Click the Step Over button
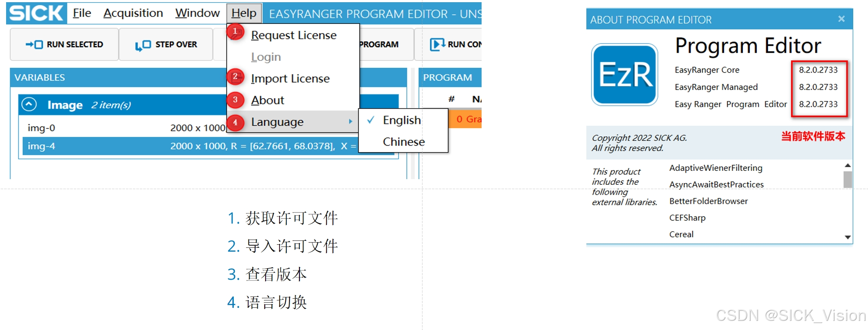 (x=166, y=44)
